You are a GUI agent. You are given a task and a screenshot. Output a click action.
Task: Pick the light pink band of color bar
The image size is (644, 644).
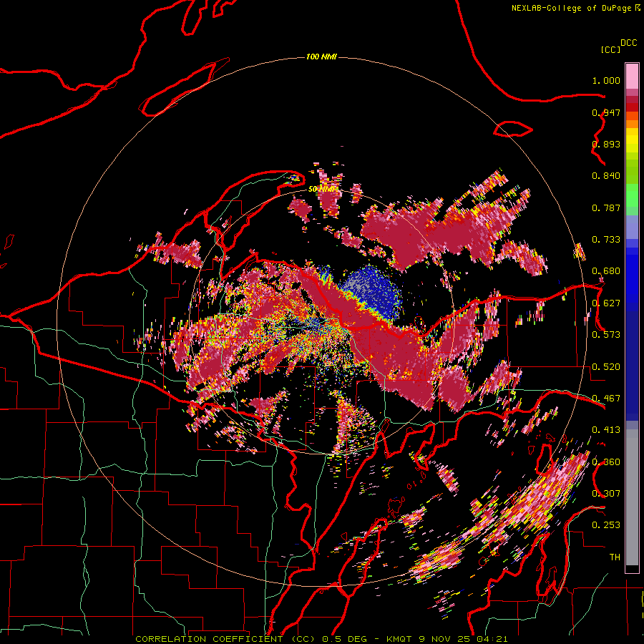click(x=632, y=77)
